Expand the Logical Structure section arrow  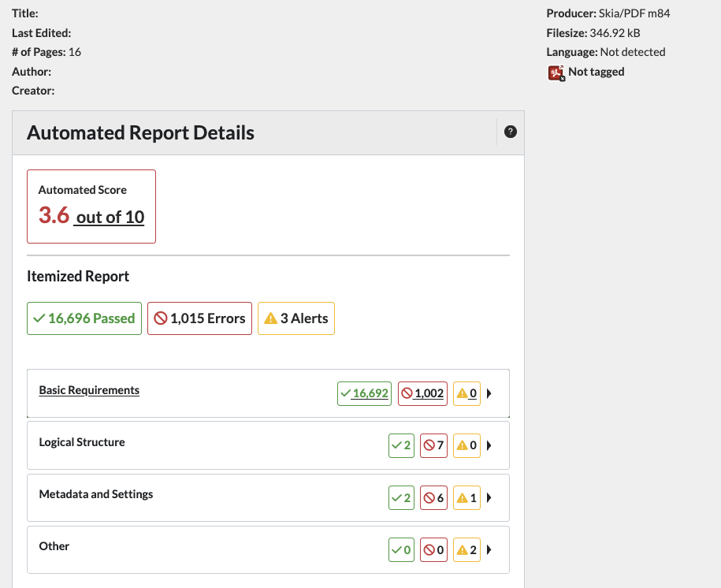489,445
